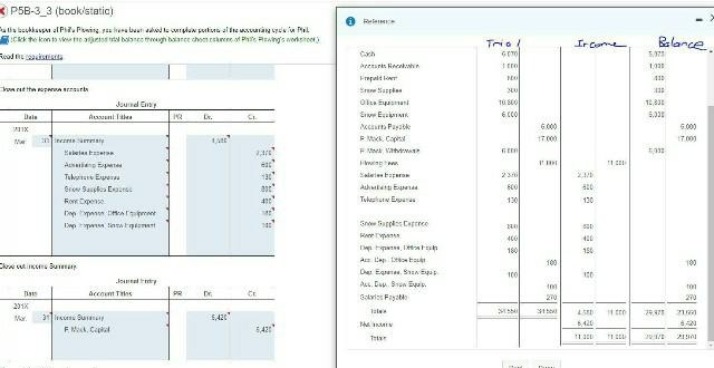Select the Advertising Expense account field

pyautogui.click(x=110, y=165)
